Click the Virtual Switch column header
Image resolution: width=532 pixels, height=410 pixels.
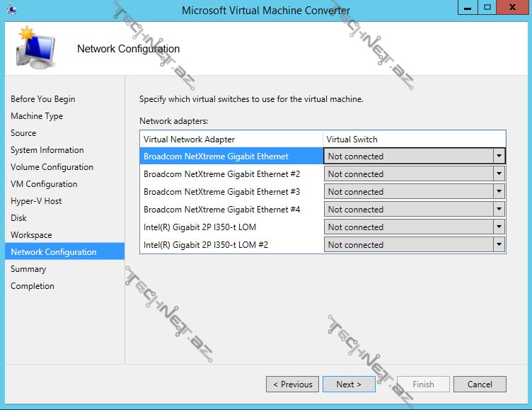[414, 139]
